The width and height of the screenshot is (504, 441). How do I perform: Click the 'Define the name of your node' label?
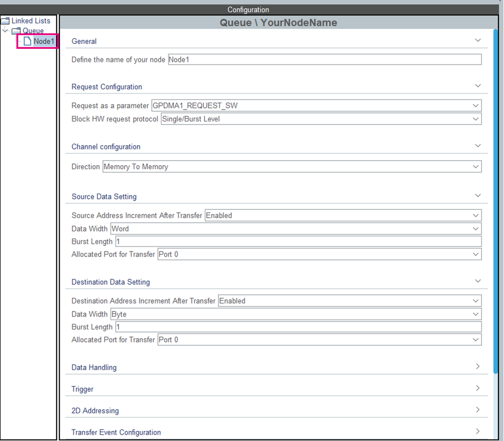click(118, 60)
